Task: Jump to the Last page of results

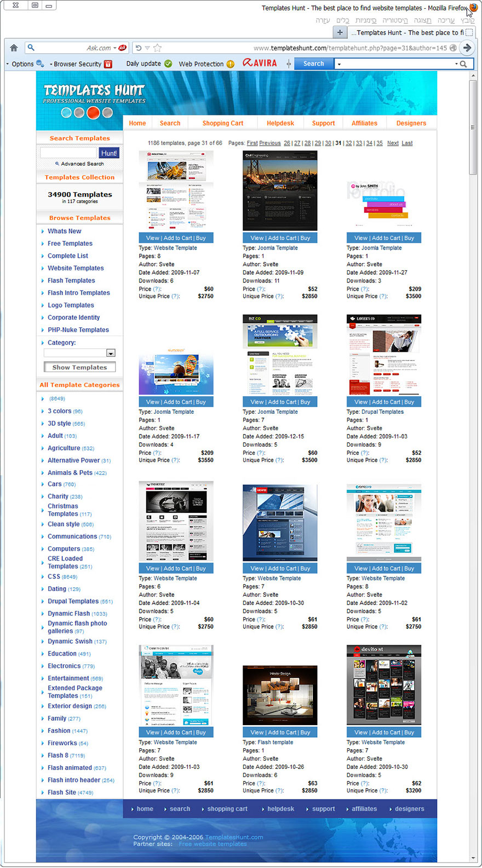Action: click(407, 143)
